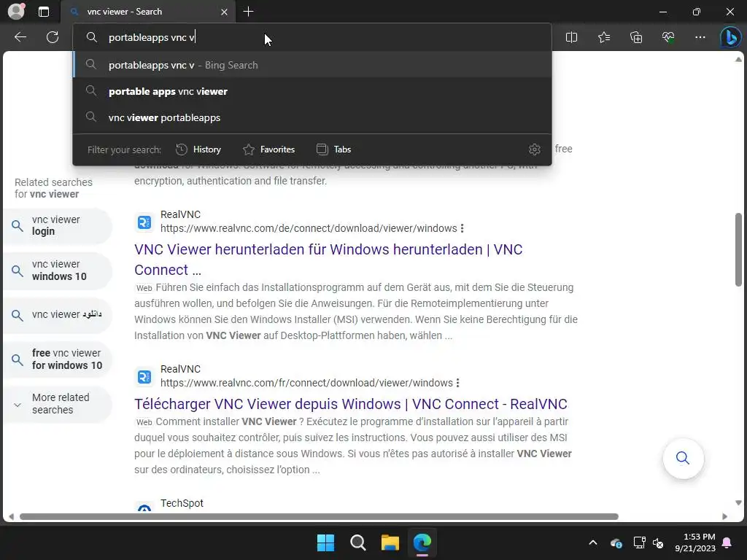Open a new tab with the plus button
The image size is (747, 560).
248,12
